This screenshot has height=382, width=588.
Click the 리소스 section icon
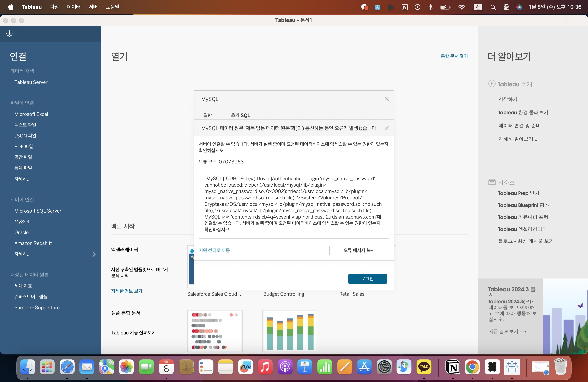[492, 182]
